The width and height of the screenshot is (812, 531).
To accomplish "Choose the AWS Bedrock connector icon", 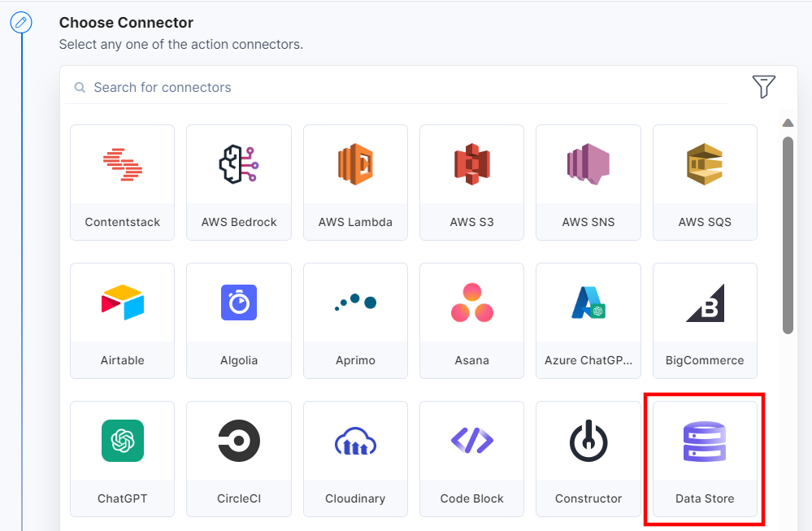I will click(239, 164).
